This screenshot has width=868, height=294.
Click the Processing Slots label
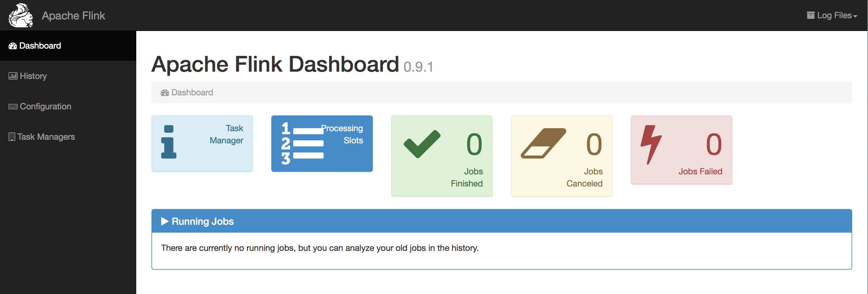click(342, 134)
